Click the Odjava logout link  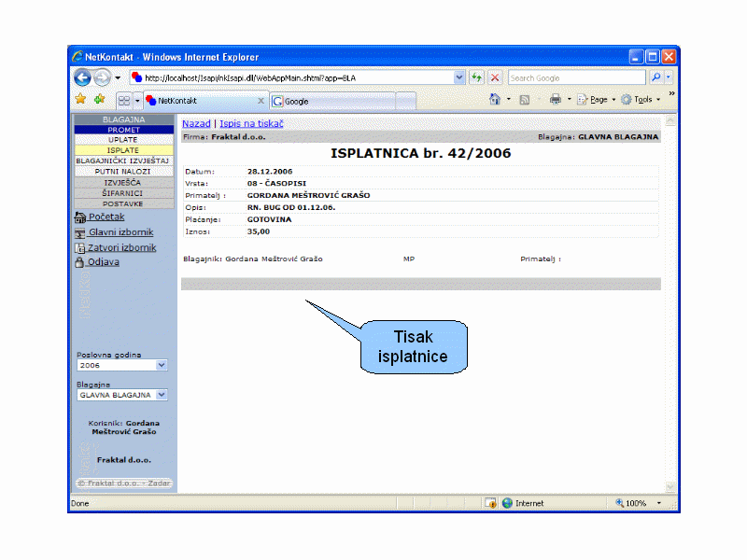click(x=104, y=262)
